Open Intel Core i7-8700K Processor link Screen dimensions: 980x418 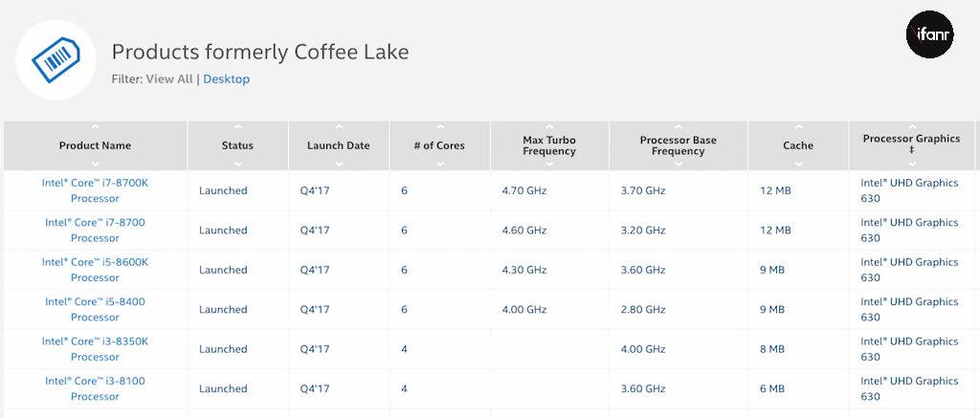click(95, 190)
